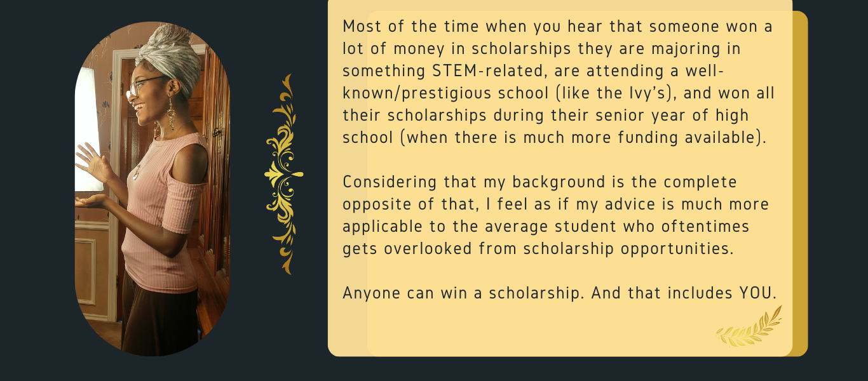Click the bright lamp in the photo

click(88, 129)
